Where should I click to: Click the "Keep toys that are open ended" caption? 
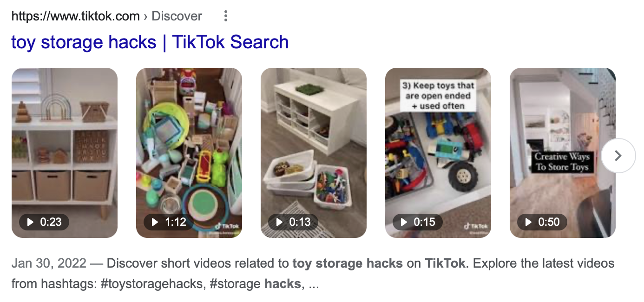pyautogui.click(x=438, y=96)
